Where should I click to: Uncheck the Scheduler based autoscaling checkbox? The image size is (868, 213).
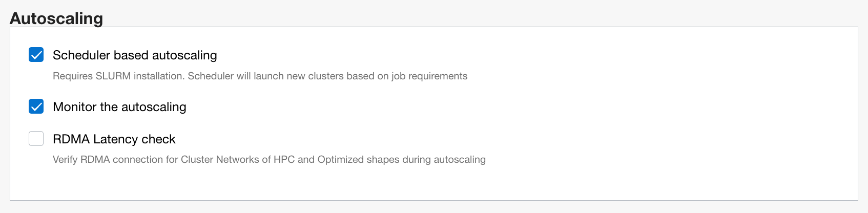(36, 55)
